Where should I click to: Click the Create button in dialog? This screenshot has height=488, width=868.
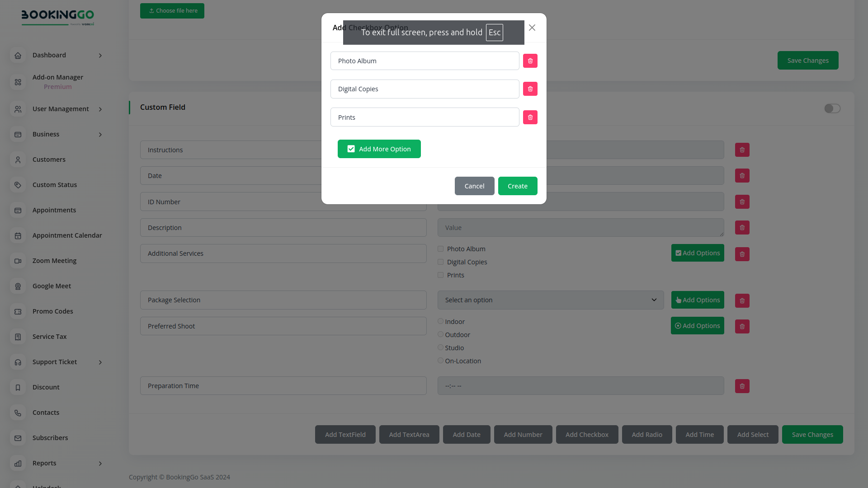517,186
